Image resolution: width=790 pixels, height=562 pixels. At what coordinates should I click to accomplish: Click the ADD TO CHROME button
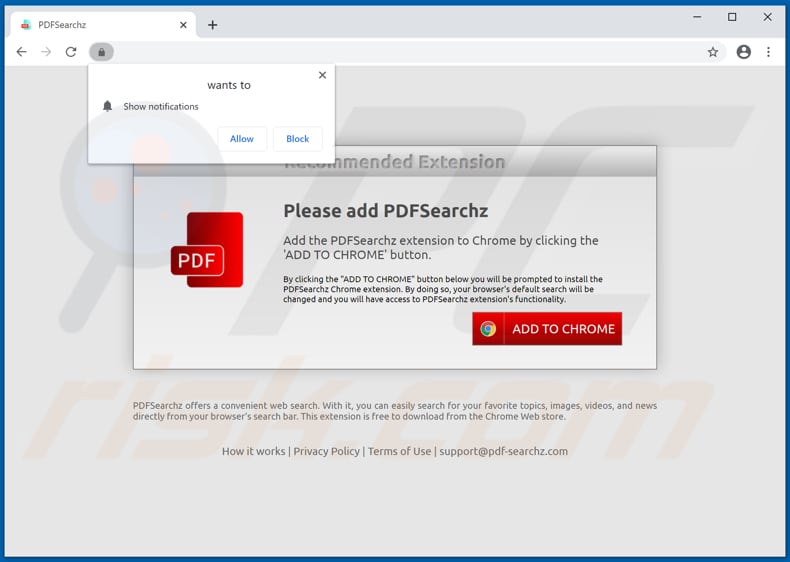coord(547,329)
